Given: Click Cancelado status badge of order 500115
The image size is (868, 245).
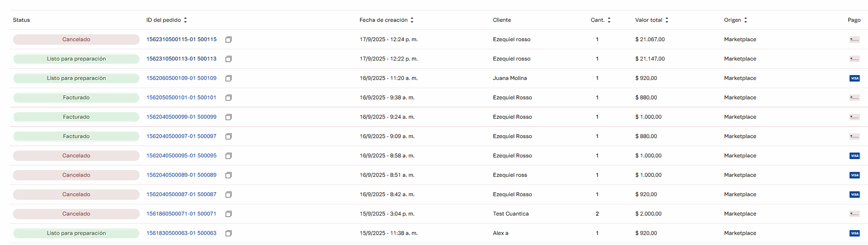Looking at the screenshot, I should point(76,39).
